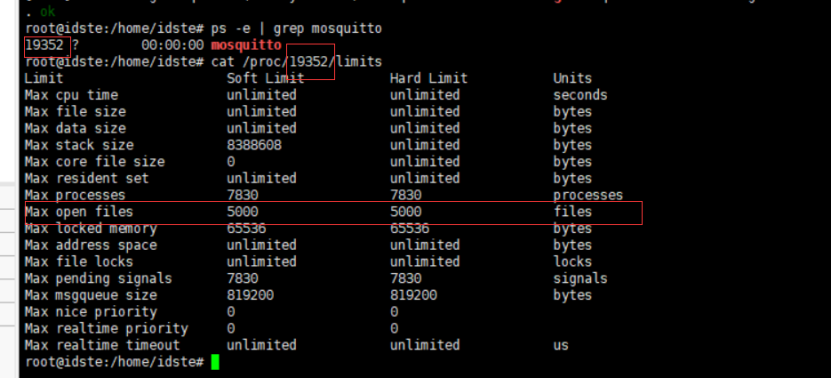Click the 'Soft Limit' column header
Screen dimensions: 831x378
pos(266,78)
